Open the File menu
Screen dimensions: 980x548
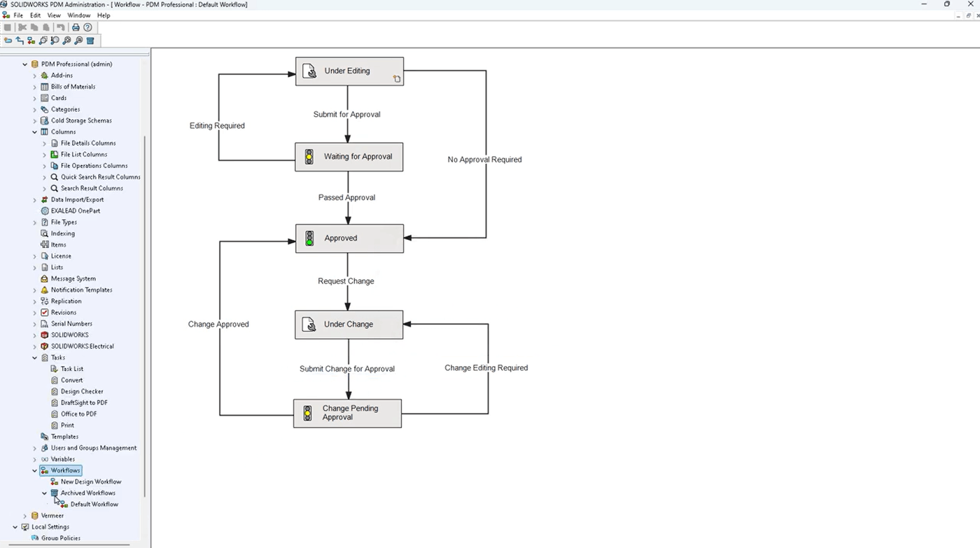coord(17,15)
